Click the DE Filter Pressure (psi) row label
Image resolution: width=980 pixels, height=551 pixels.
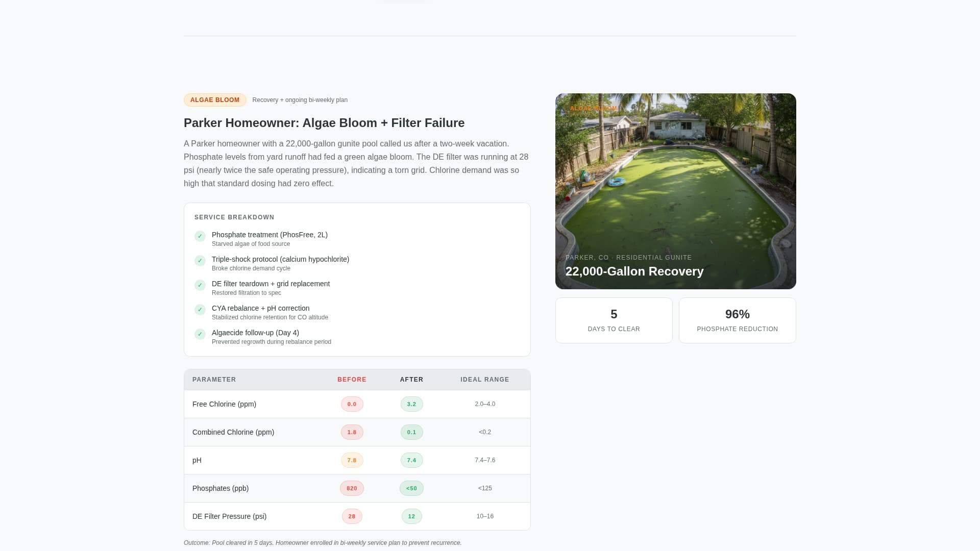point(229,516)
